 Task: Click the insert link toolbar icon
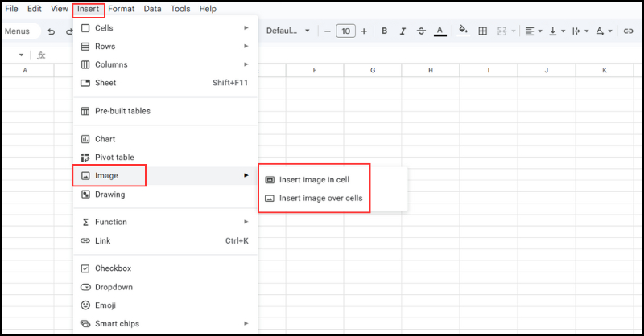point(628,31)
